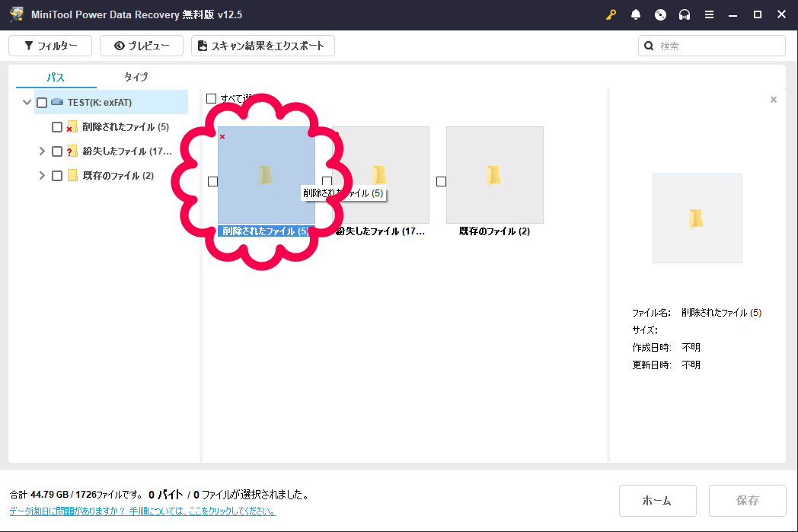
Task: Click the preview pane folder image
Action: click(697, 218)
